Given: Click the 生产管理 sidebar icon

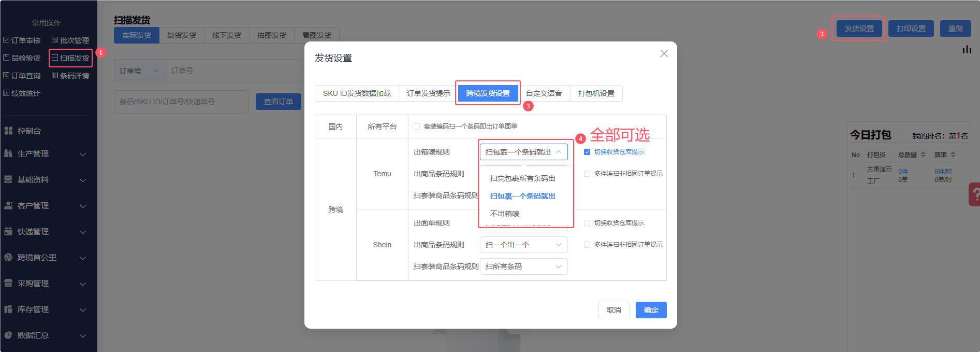Looking at the screenshot, I should point(8,153).
